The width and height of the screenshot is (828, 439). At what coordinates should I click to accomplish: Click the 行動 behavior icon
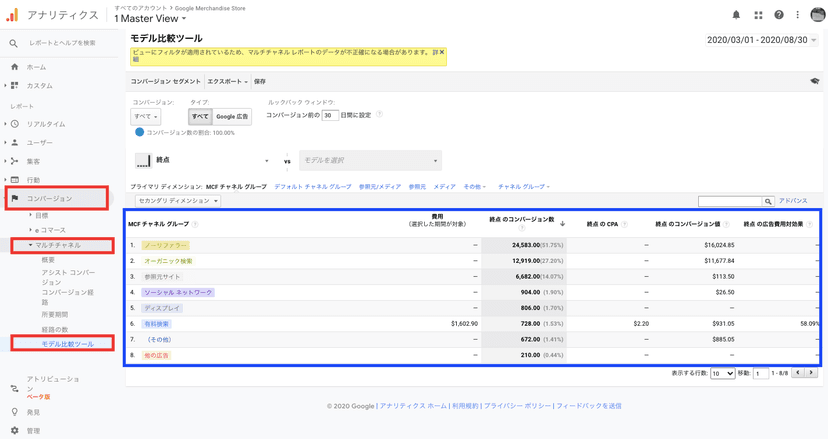pyautogui.click(x=15, y=180)
